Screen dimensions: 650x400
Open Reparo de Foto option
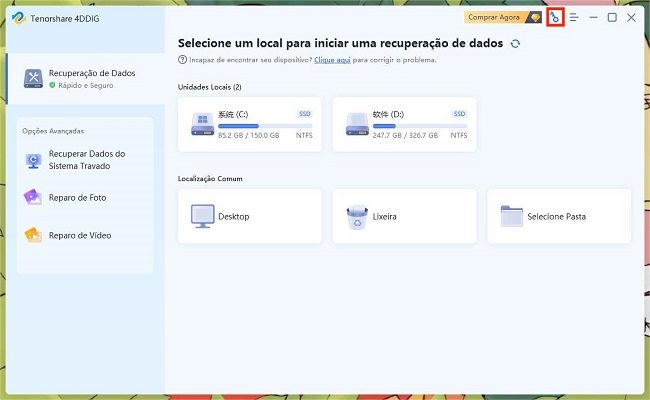click(x=85, y=198)
